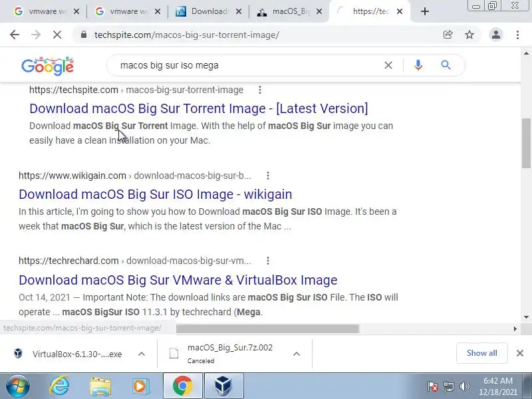This screenshot has height=399, width=532.
Task: Open Windows Media Player from the taskbar
Action: [140, 386]
